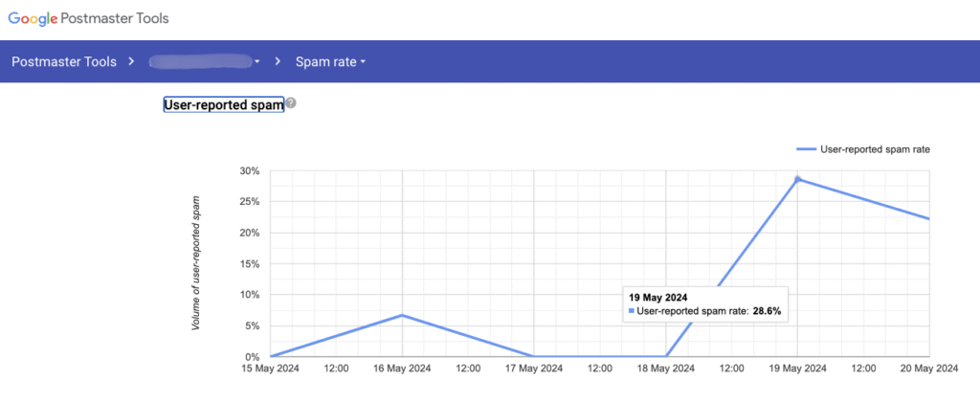The width and height of the screenshot is (980, 403).
Task: Open the Spam rate dropdown menu
Action: tap(329, 62)
